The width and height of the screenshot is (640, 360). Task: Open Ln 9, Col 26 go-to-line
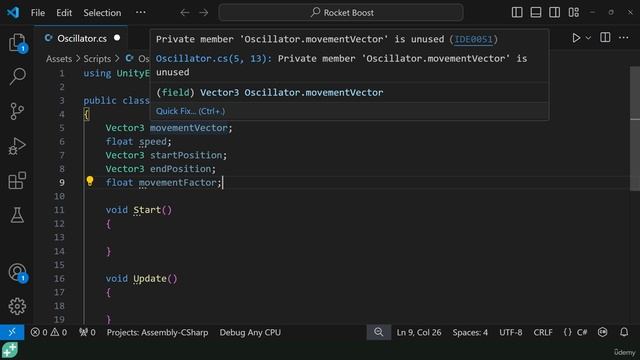pos(419,332)
